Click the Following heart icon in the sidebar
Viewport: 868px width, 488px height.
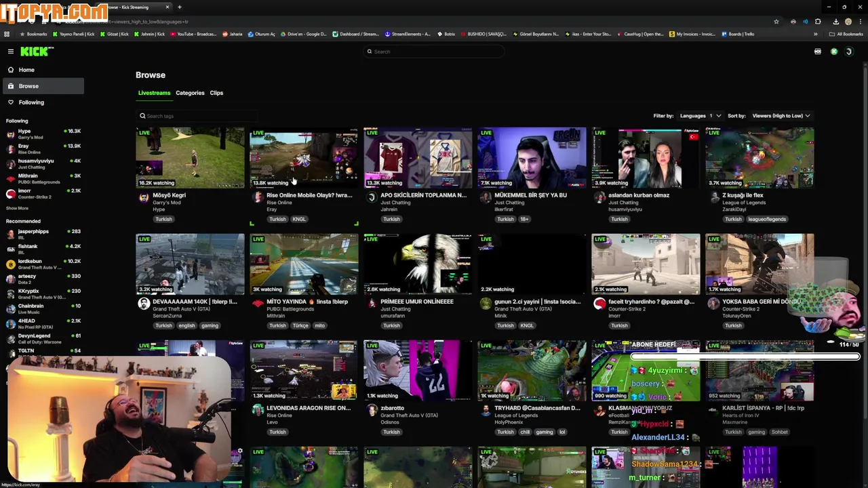point(11,102)
